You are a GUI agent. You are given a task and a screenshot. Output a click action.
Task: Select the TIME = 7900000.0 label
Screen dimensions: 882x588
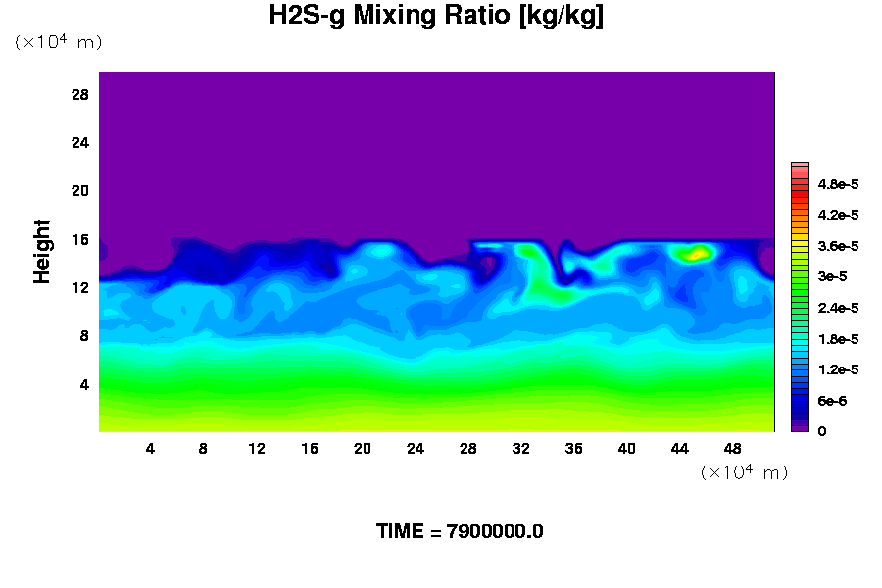[x=460, y=531]
